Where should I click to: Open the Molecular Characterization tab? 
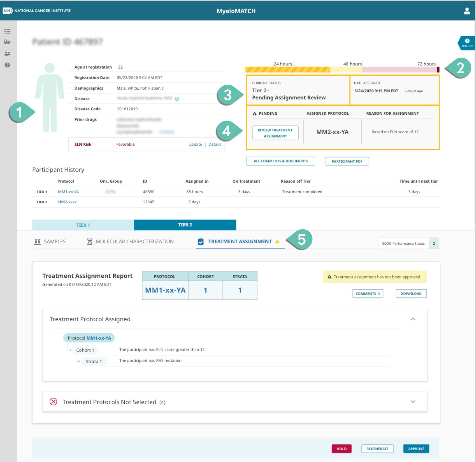[130, 242]
